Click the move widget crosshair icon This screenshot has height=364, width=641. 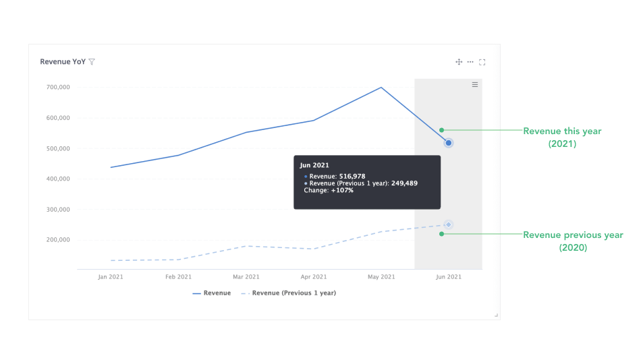coord(459,62)
